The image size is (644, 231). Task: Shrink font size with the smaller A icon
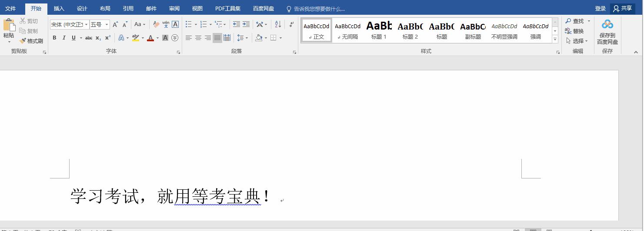pos(125,25)
